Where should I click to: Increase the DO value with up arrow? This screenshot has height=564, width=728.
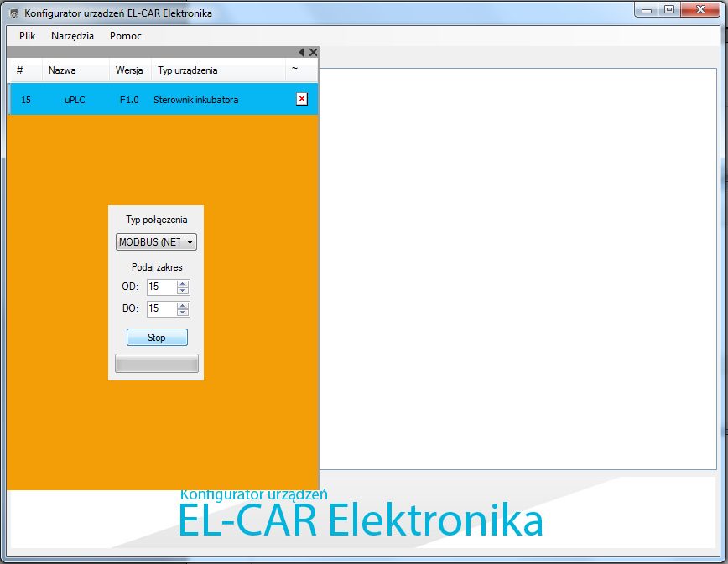point(183,306)
